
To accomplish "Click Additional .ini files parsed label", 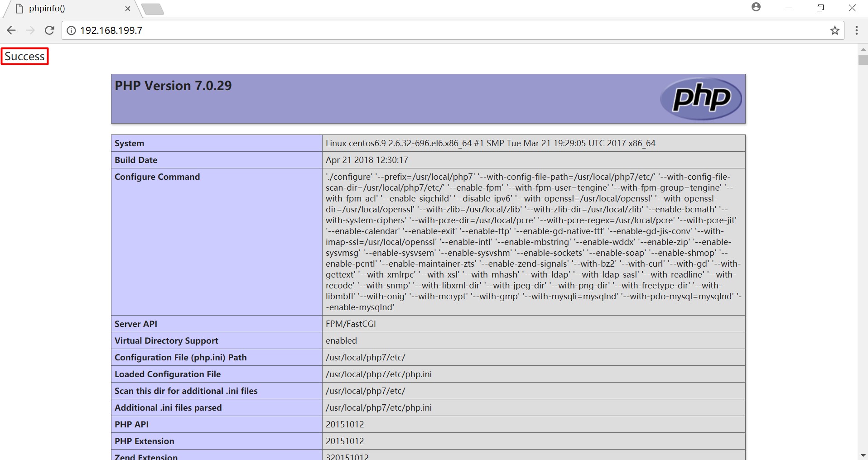I will (168, 407).
